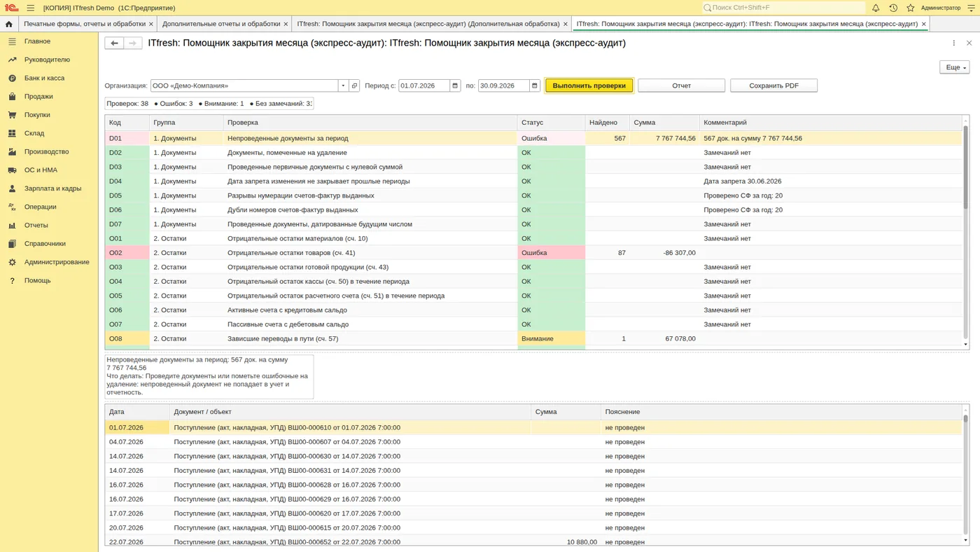Click the Сохранить PDF button
The width and height of the screenshot is (980, 552).
click(773, 85)
